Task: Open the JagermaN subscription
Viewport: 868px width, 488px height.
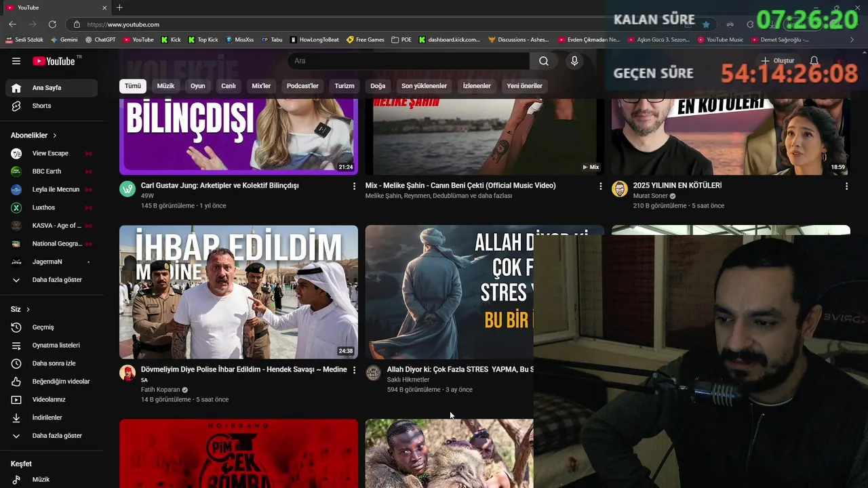Action: 52,262
